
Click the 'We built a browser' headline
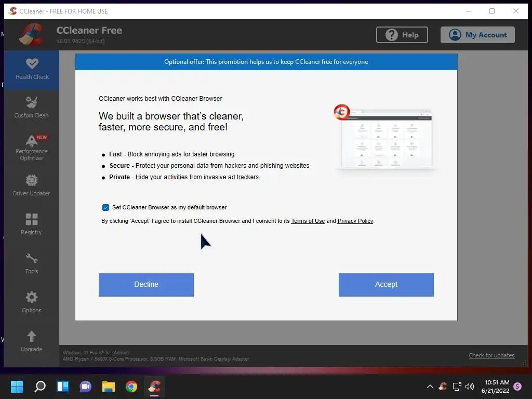click(x=171, y=122)
